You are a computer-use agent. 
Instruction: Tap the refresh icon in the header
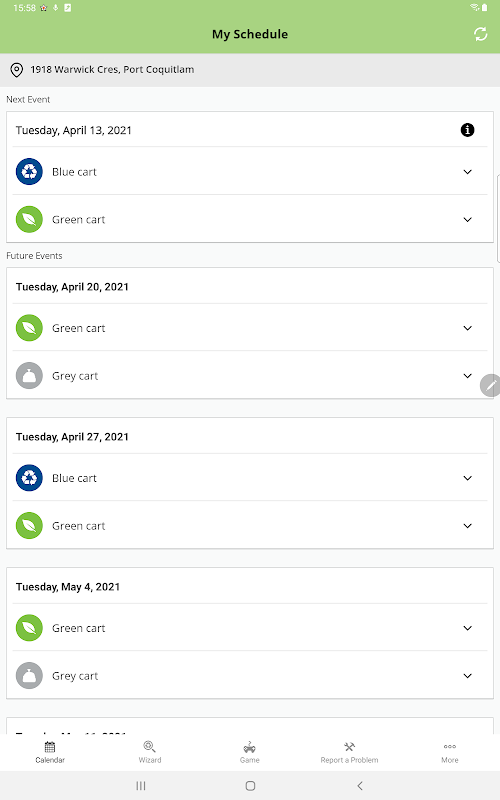pos(480,34)
